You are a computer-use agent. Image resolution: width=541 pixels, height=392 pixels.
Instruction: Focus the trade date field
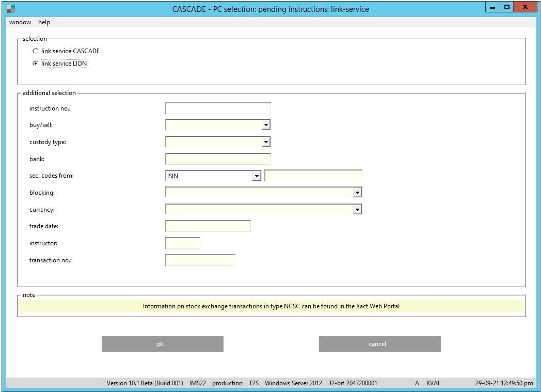click(x=208, y=226)
